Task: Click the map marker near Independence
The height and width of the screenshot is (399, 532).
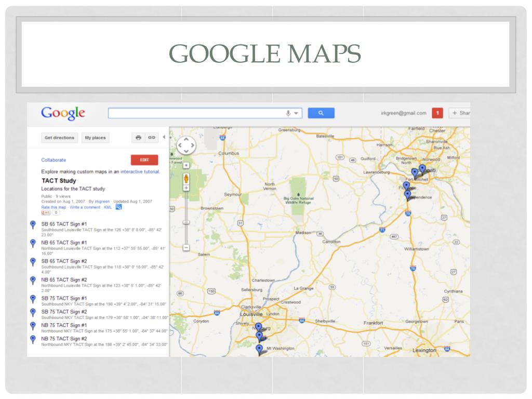Action: pyautogui.click(x=408, y=195)
